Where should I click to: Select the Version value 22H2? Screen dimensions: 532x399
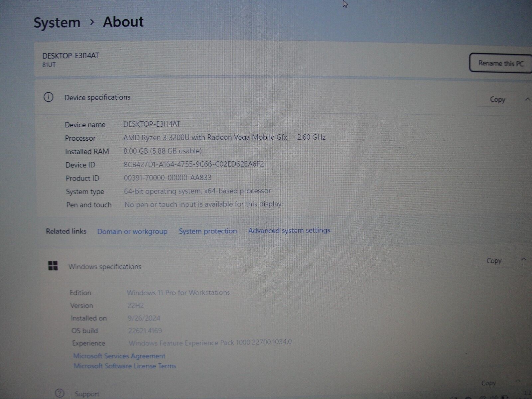135,306
